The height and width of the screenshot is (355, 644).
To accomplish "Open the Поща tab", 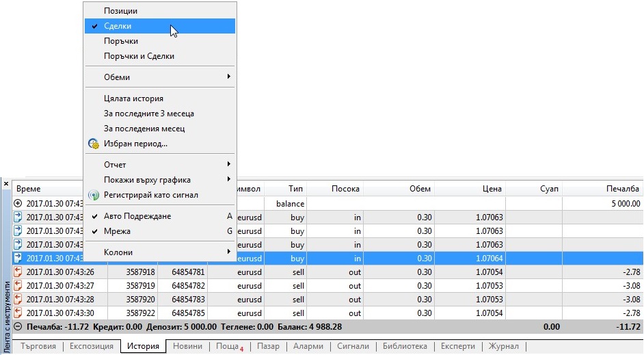I will (229, 346).
